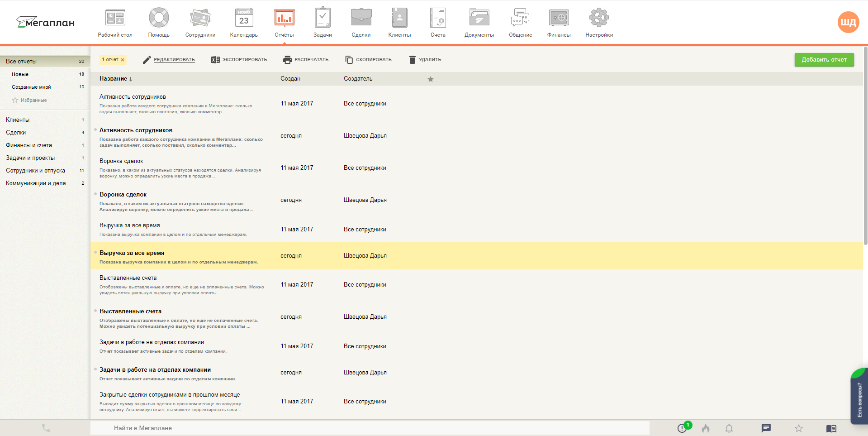The width and height of the screenshot is (868, 436).
Task: Select the Отчёты chart icon
Action: pyautogui.click(x=284, y=18)
